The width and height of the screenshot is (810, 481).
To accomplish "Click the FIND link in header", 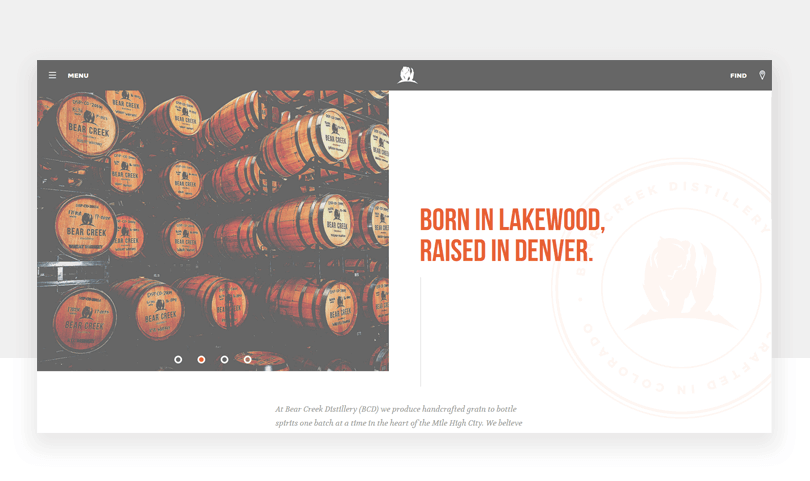I will point(738,75).
